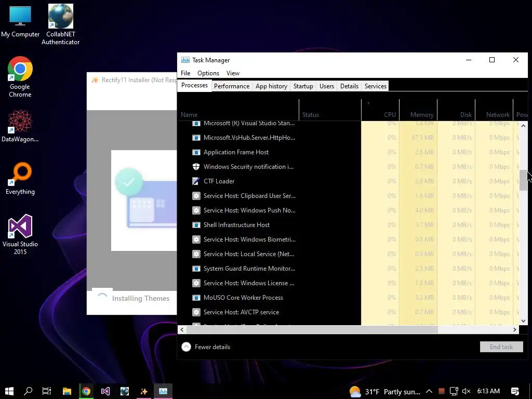532x399 pixels.
Task: Open taskbar Search magnifier
Action: (28, 391)
